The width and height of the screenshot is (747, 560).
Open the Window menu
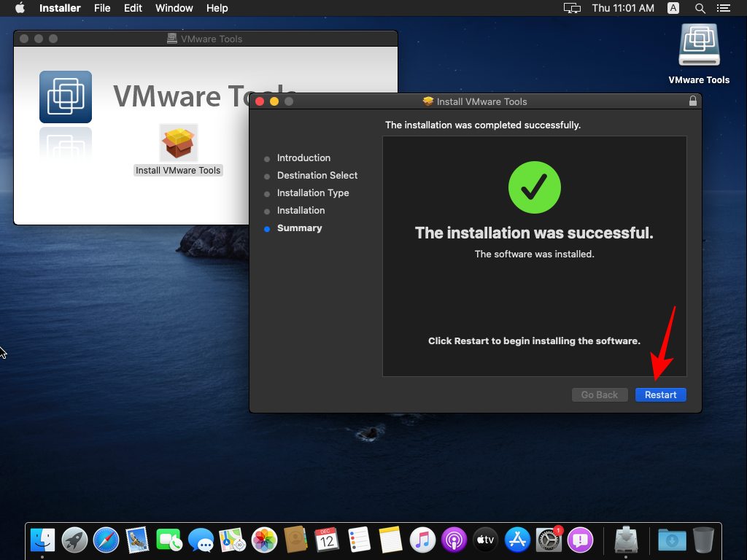click(x=174, y=8)
